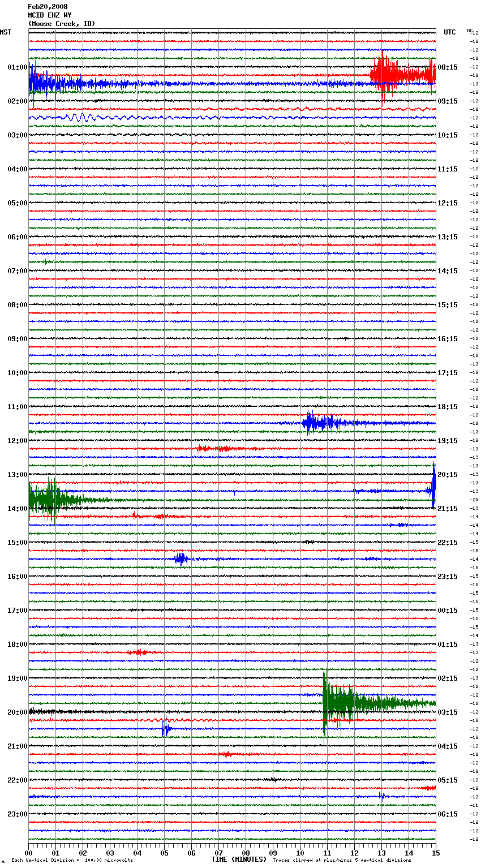Click the 15:15 UTC time label
Viewport: 481px width, 868px height.
(448, 305)
